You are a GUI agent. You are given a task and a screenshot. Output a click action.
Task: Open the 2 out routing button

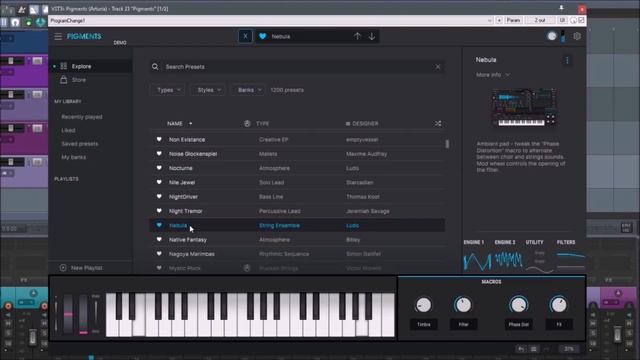pyautogui.click(x=540, y=20)
